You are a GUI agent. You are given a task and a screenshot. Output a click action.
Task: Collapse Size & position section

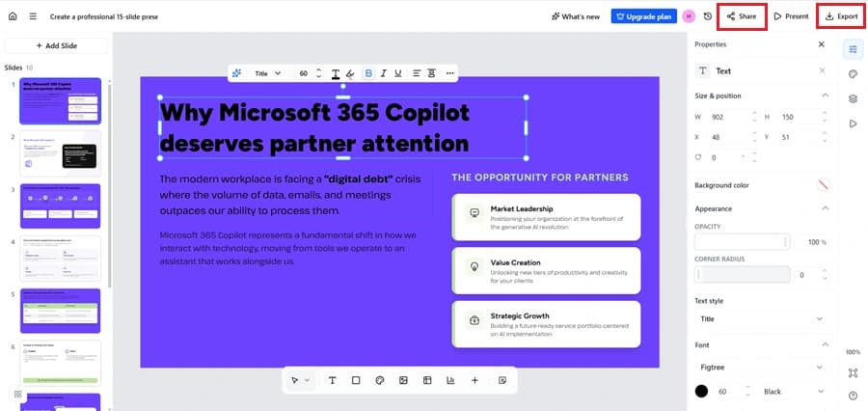click(x=825, y=96)
